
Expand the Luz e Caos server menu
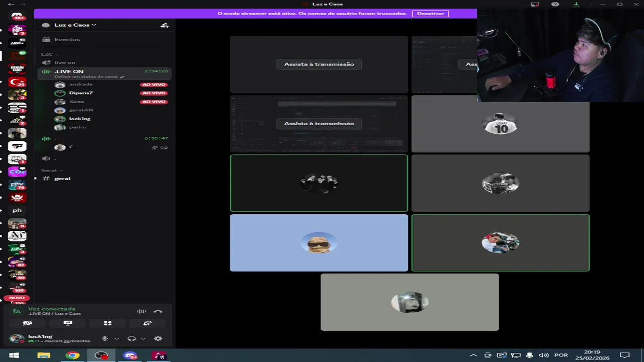pos(75,25)
